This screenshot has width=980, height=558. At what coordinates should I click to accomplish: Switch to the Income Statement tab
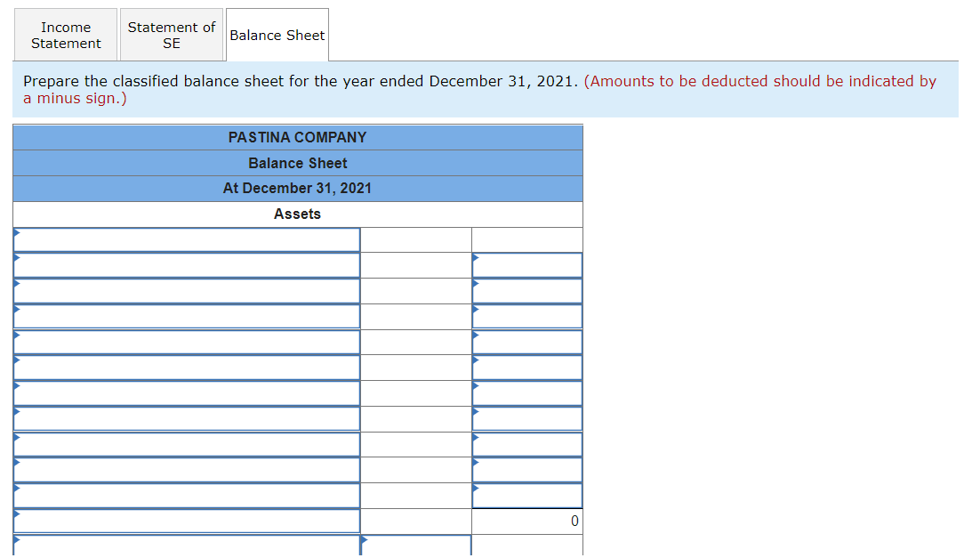[66, 35]
